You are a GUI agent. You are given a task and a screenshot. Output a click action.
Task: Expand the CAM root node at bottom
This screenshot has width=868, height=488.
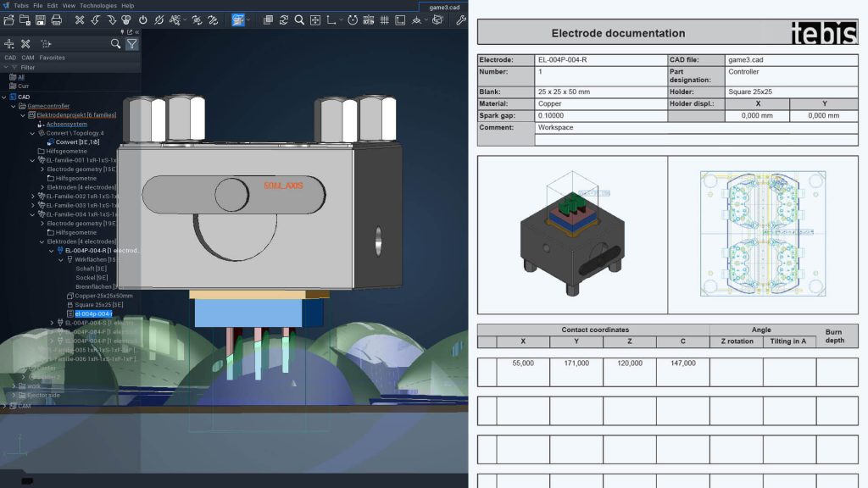click(4, 406)
